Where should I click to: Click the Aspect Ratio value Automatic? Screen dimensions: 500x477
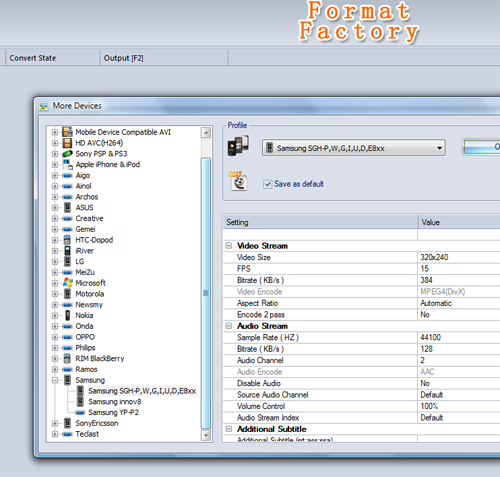coord(436,303)
